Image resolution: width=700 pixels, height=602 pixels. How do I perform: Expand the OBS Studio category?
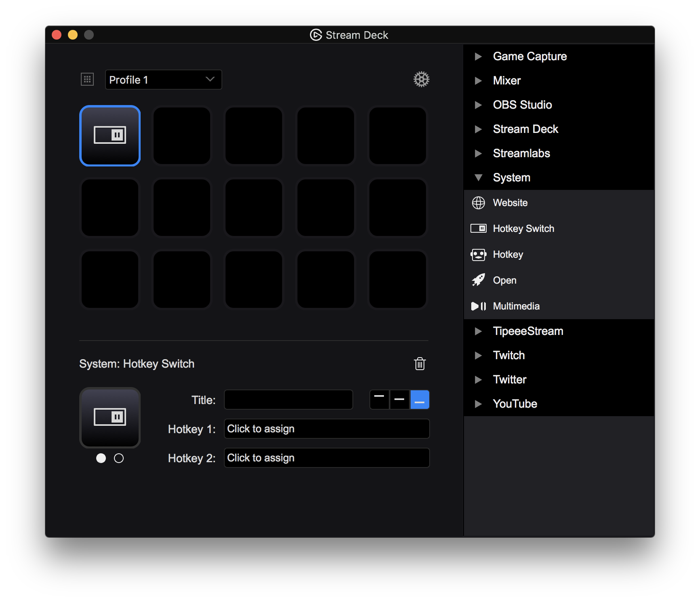pyautogui.click(x=478, y=105)
